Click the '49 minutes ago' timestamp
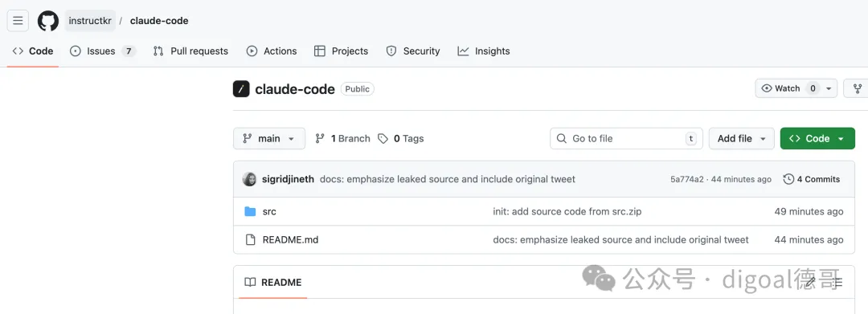This screenshot has width=868, height=314. pyautogui.click(x=809, y=211)
